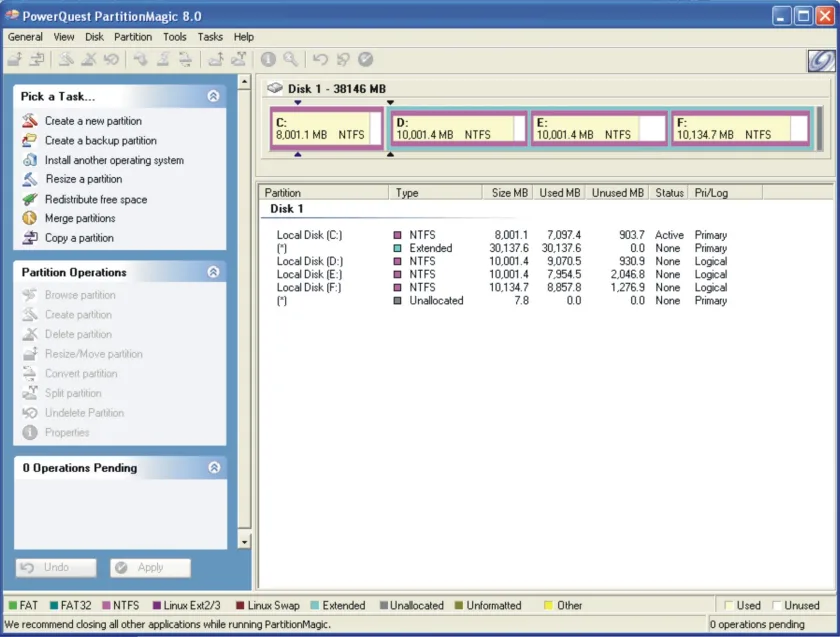Image resolution: width=840 pixels, height=637 pixels.
Task: Open the Tools menu
Action: (x=175, y=37)
